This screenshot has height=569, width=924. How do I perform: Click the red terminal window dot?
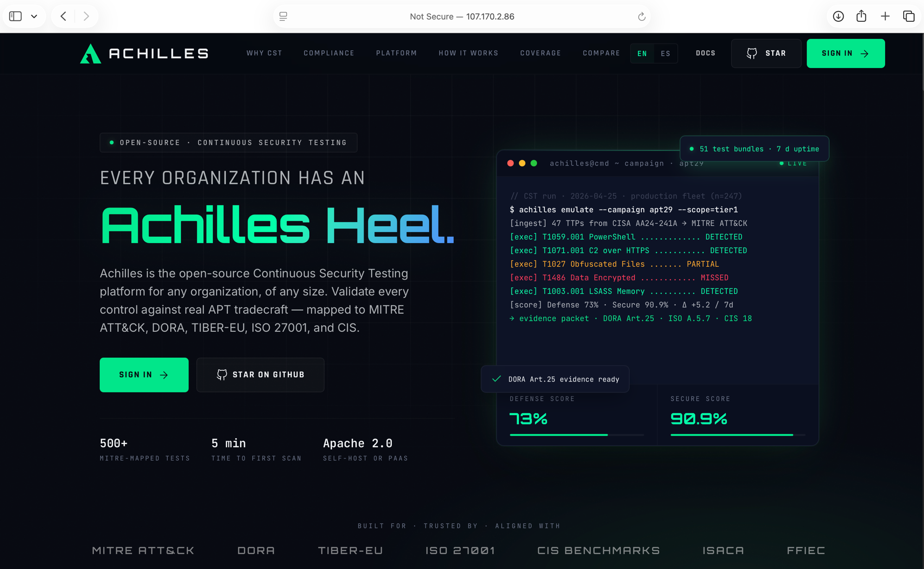tap(511, 163)
